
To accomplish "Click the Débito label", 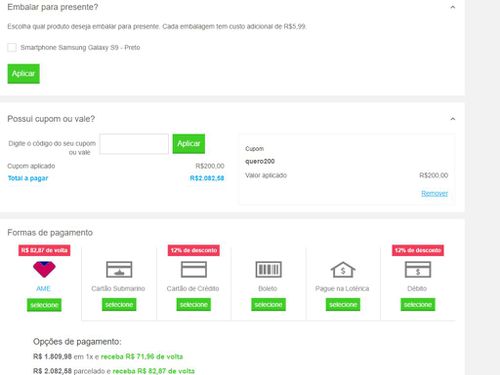I will (417, 289).
